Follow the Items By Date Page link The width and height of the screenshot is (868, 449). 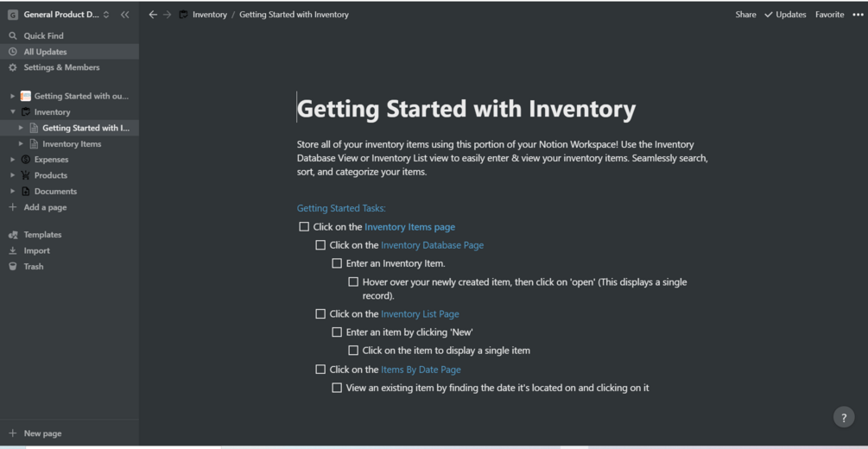(x=421, y=370)
